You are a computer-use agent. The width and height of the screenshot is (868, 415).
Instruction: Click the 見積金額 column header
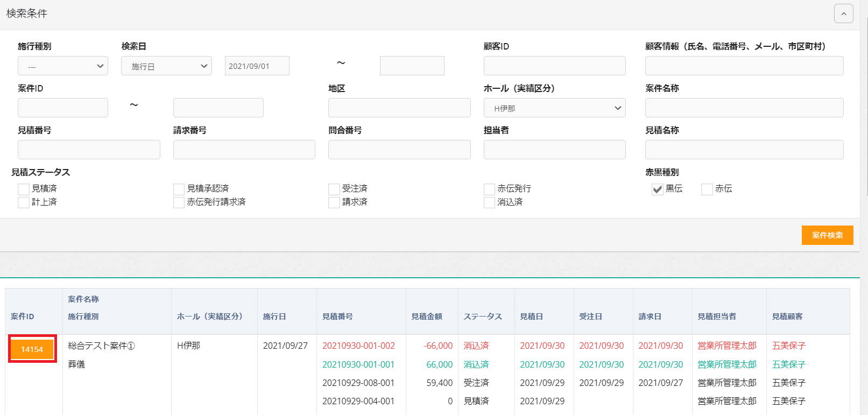(x=427, y=316)
